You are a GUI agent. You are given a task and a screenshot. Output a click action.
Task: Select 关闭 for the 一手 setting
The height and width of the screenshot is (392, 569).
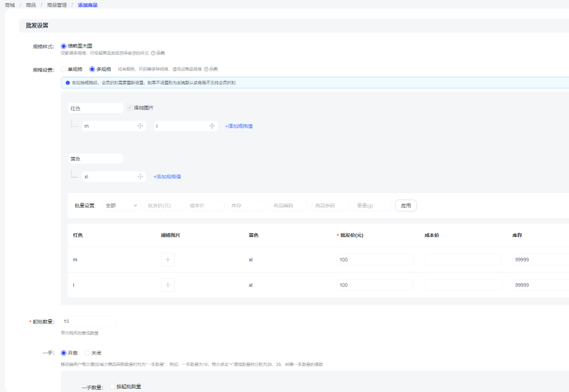click(x=87, y=353)
